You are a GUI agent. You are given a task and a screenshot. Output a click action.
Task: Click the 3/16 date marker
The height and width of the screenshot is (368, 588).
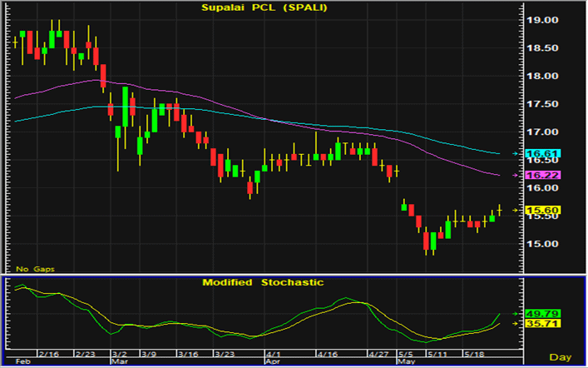click(188, 354)
